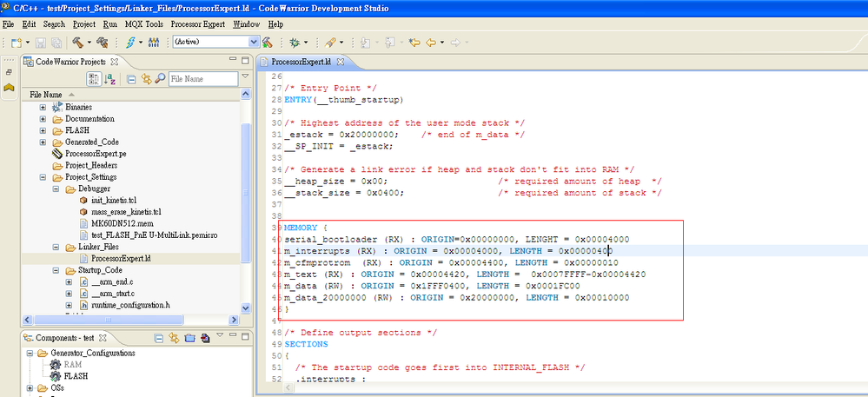Open the MQX Tools menu
The image size is (868, 397).
(x=144, y=24)
